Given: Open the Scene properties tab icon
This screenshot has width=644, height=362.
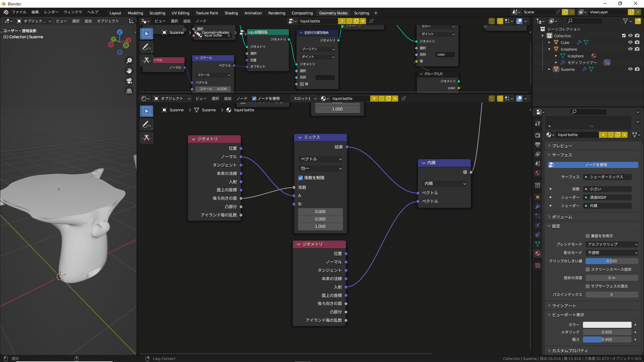Looking at the screenshot, I should (x=538, y=164).
